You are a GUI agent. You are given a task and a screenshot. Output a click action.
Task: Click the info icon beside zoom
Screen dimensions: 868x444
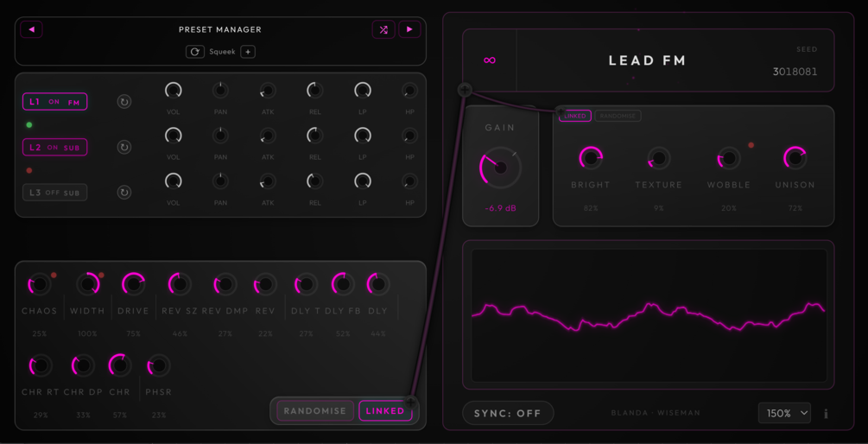tap(826, 414)
